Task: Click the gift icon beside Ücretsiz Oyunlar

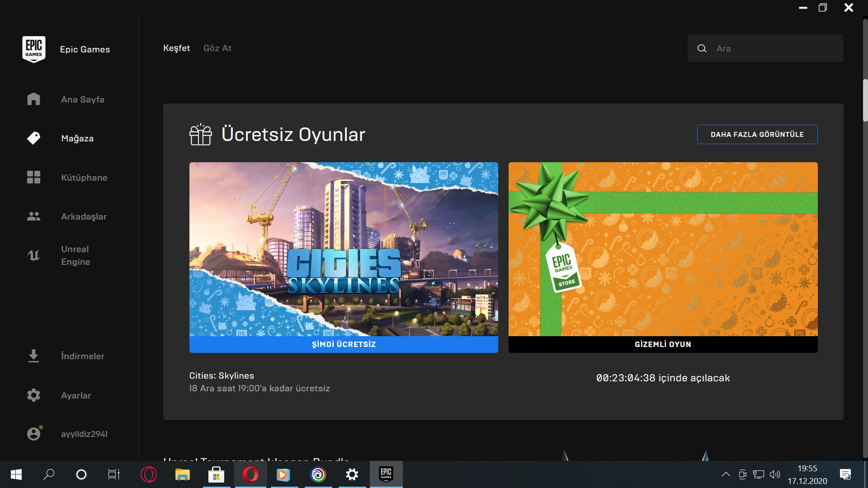Action: click(200, 135)
